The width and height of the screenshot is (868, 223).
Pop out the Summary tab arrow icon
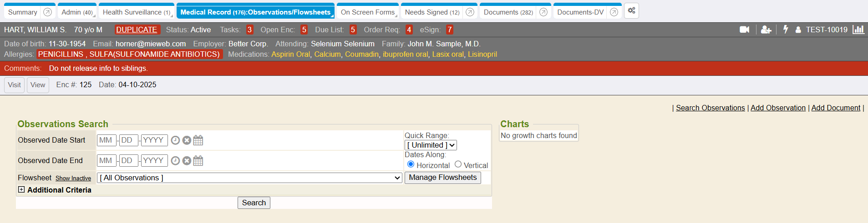point(47,12)
